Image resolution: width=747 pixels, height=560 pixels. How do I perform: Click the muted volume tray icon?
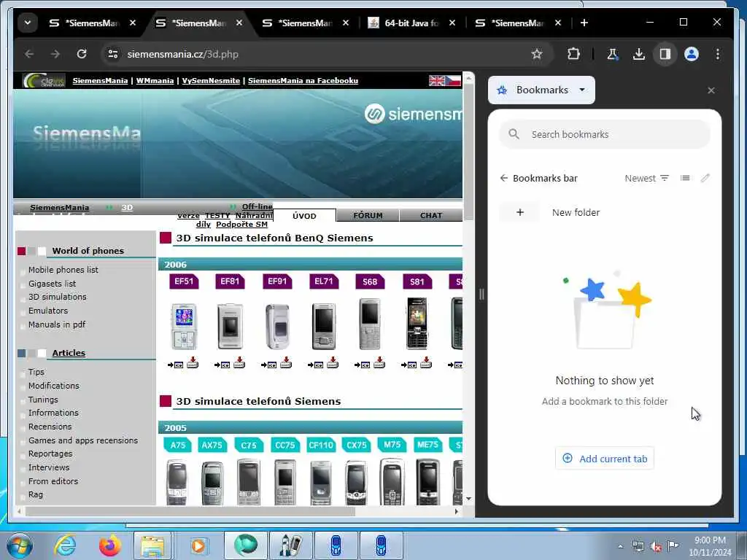tap(656, 547)
